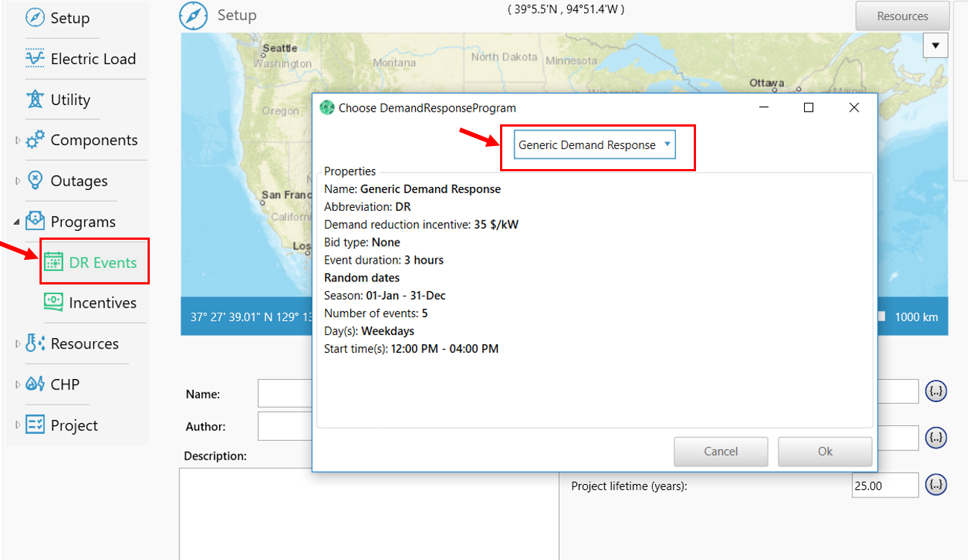Confirm the dialog with Ok
The height and width of the screenshot is (560, 968).
click(x=825, y=451)
